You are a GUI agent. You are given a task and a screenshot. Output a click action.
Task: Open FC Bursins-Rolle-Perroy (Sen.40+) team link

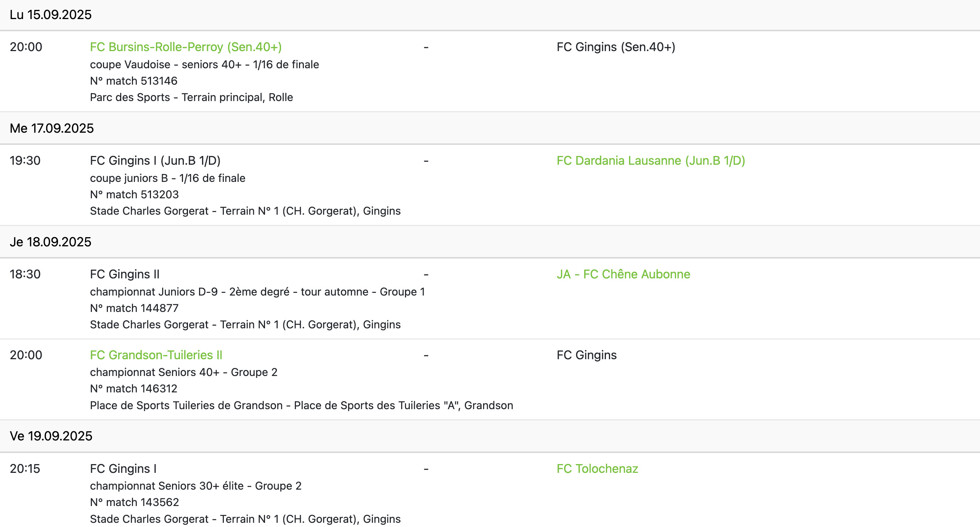[x=186, y=47]
